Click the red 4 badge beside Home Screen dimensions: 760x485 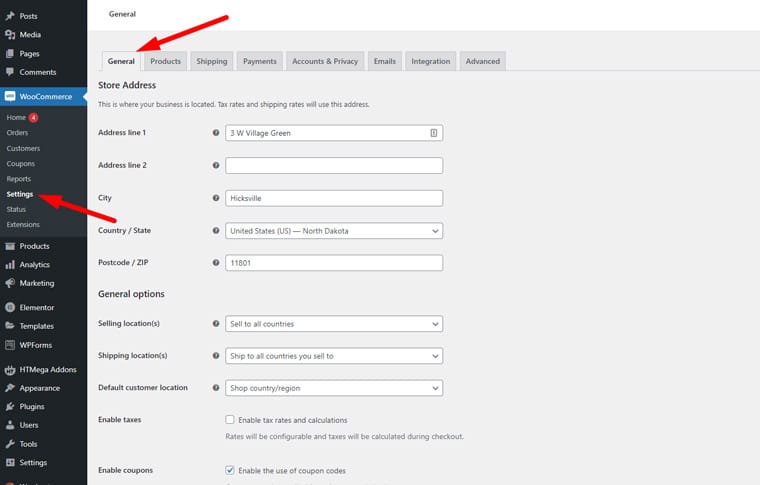click(33, 117)
